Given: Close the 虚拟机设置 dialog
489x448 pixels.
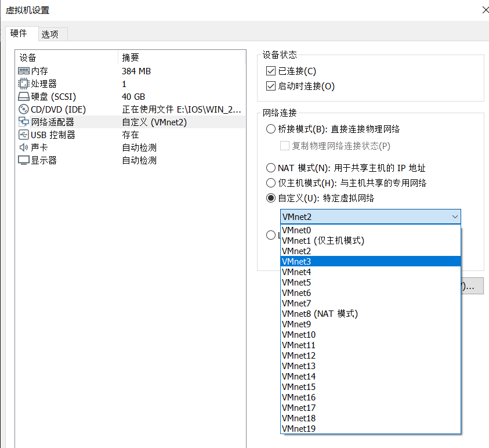Looking at the screenshot, I should (x=485, y=10).
